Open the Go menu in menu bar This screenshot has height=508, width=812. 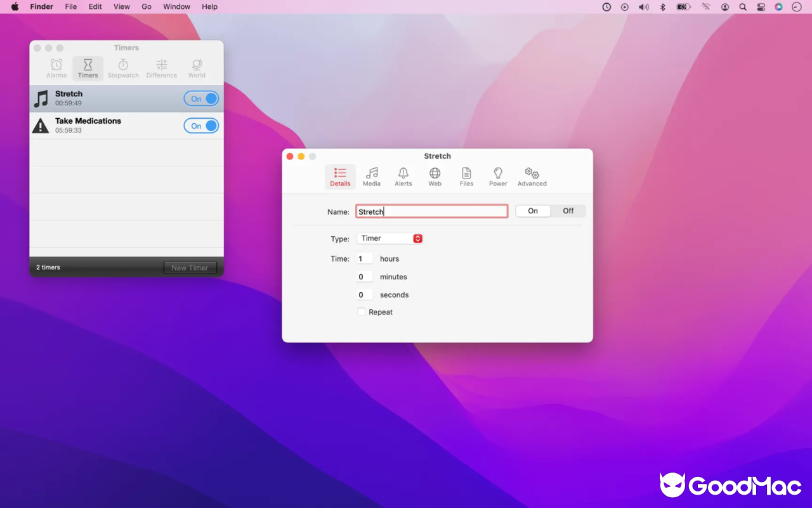(x=147, y=6)
